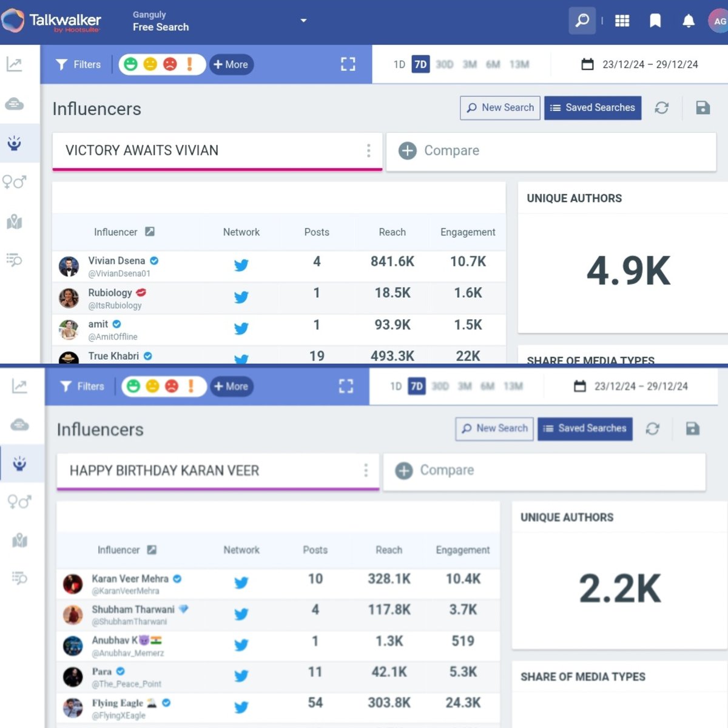
Task: Toggle negative sentiment red face in top panel
Action: (x=170, y=64)
